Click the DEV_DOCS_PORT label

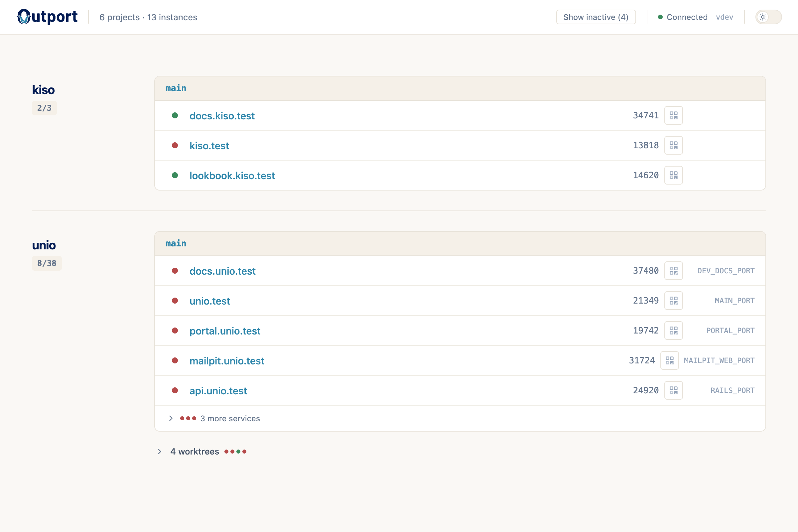tap(726, 271)
